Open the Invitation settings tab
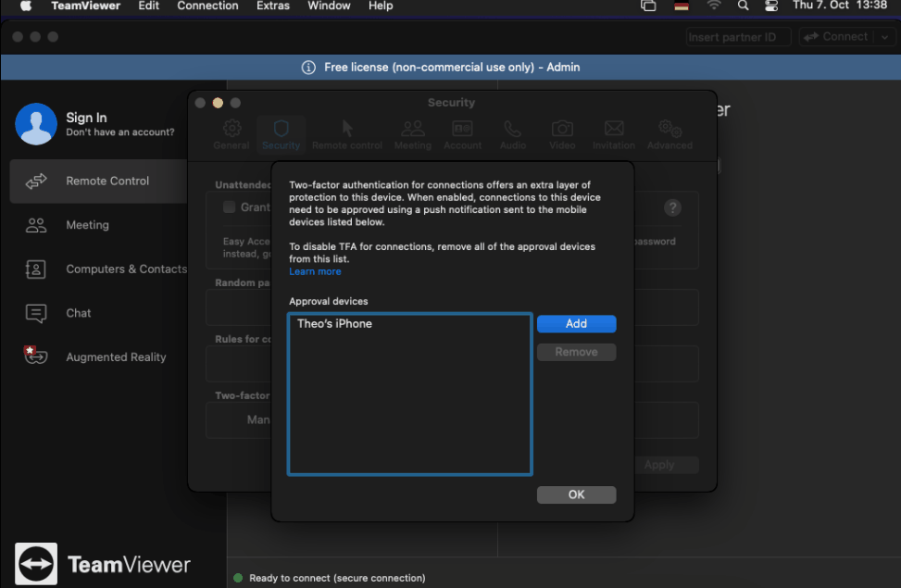Screen dimensions: 901x588 pos(614,134)
